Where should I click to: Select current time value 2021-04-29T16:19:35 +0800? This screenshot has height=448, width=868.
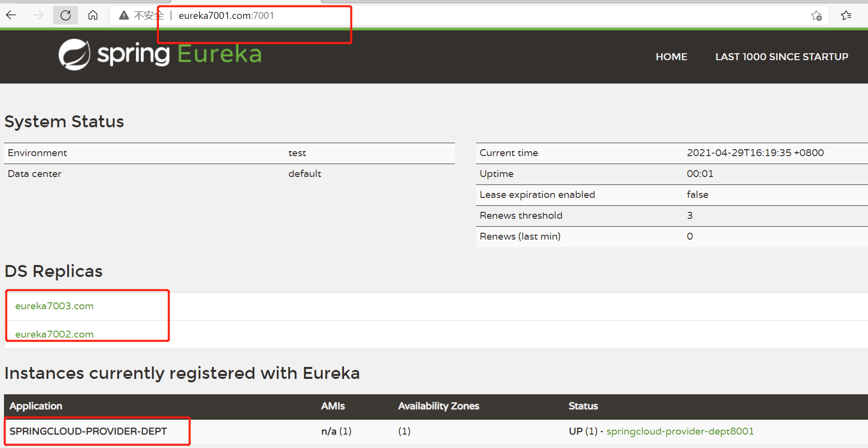(755, 153)
